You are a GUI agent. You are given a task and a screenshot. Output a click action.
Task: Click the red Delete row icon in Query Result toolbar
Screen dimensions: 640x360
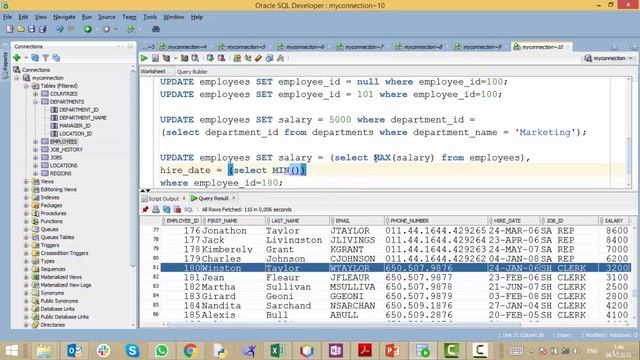pyautogui.click(x=177, y=209)
